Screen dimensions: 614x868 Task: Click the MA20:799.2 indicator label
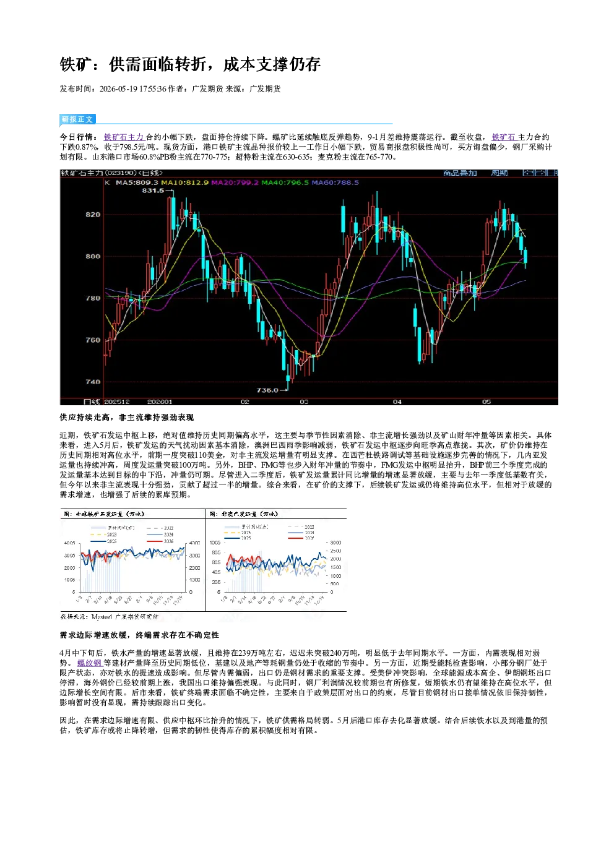point(235,183)
